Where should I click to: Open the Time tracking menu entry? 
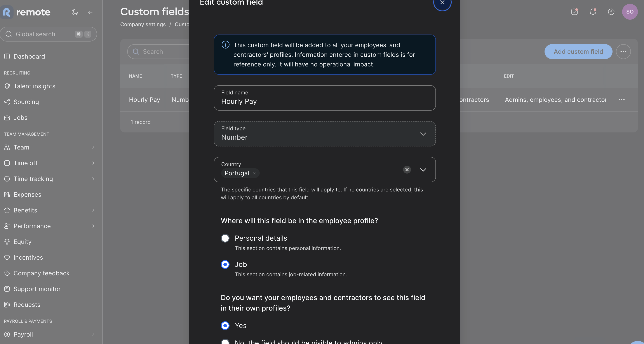point(33,179)
